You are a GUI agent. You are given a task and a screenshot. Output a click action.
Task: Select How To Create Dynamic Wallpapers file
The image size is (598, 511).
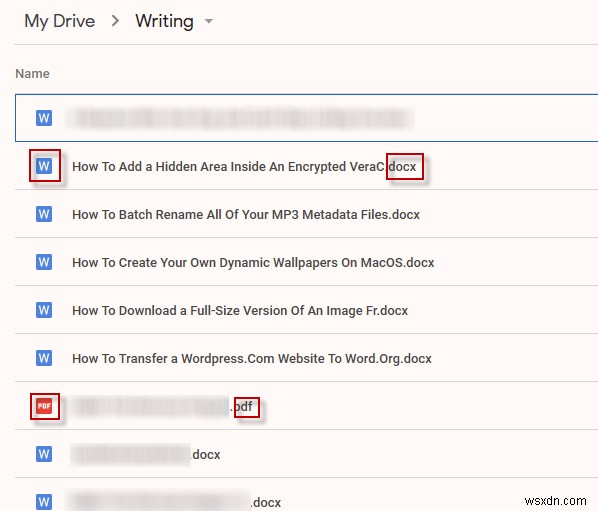tap(253, 263)
